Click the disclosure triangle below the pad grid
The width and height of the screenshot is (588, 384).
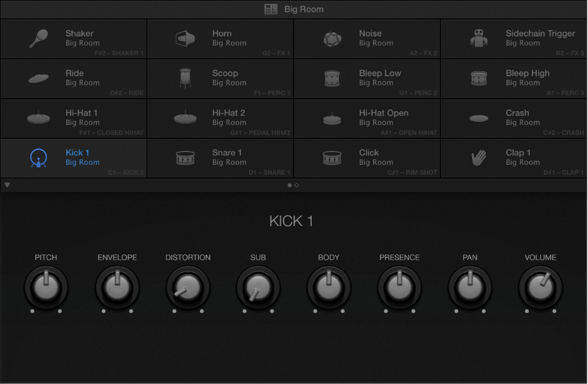[x=7, y=184]
